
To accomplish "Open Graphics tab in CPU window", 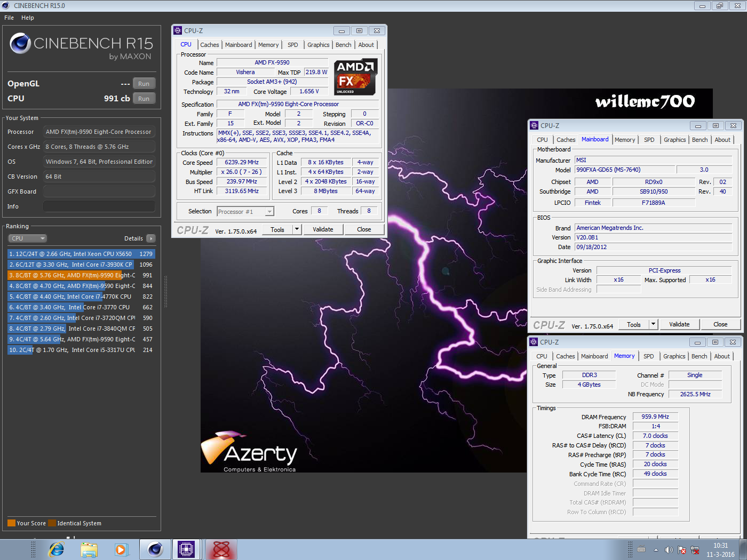I will point(319,45).
